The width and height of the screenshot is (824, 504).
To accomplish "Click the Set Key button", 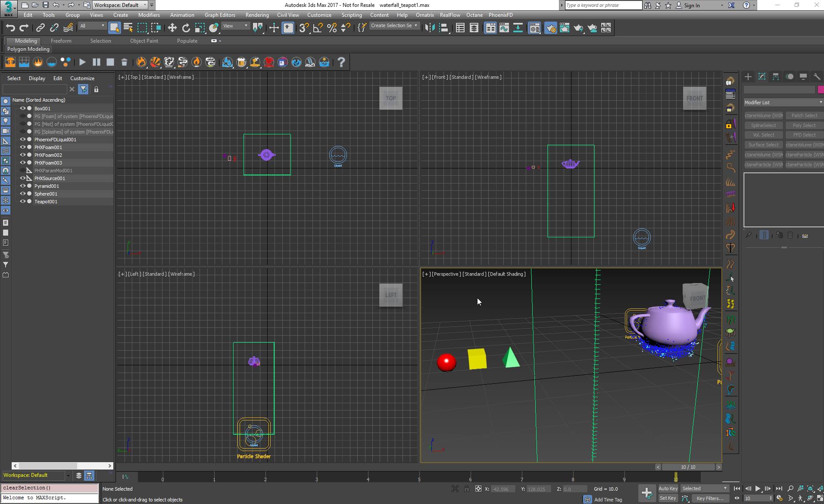I will point(668,498).
